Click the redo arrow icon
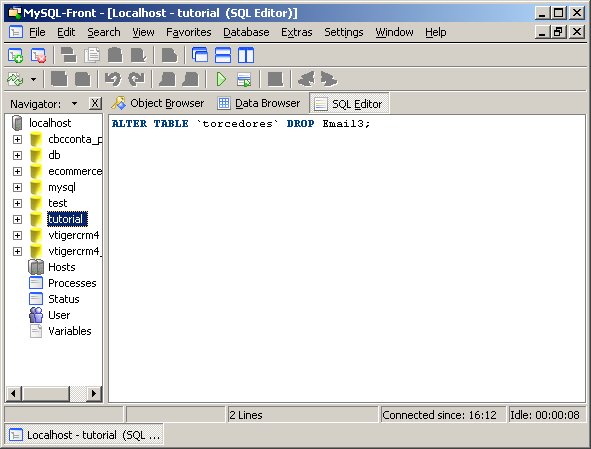Screen dimensions: 591x449 point(136,80)
